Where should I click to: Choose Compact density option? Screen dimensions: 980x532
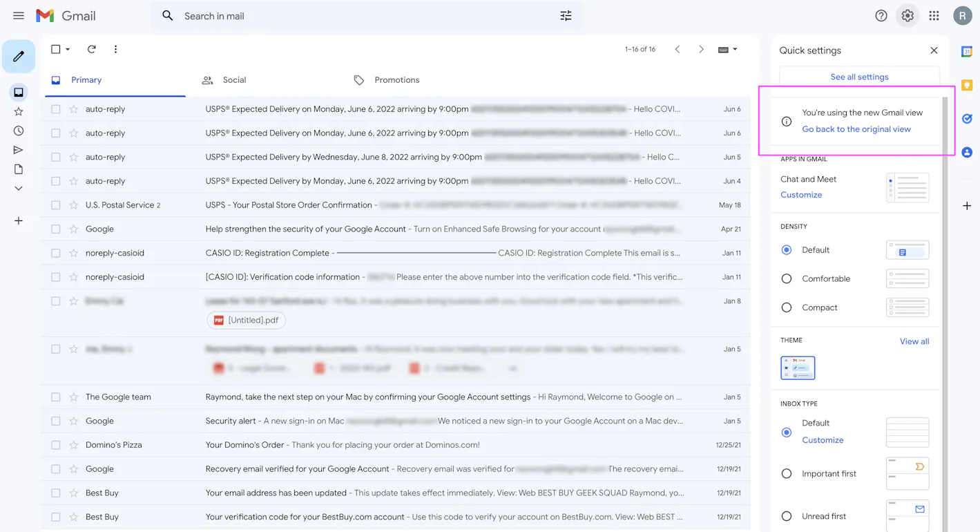click(x=787, y=307)
